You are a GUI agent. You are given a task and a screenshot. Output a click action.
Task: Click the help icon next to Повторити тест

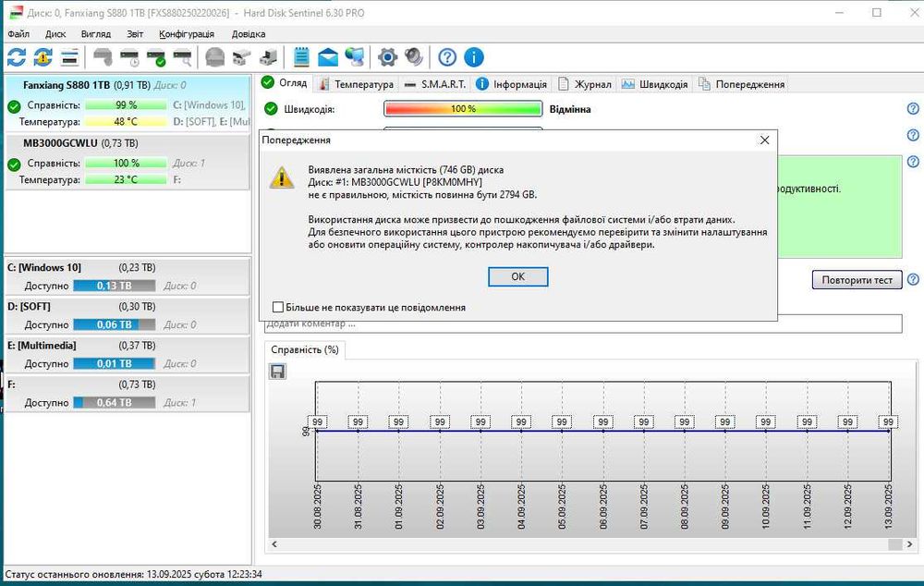pos(913,279)
